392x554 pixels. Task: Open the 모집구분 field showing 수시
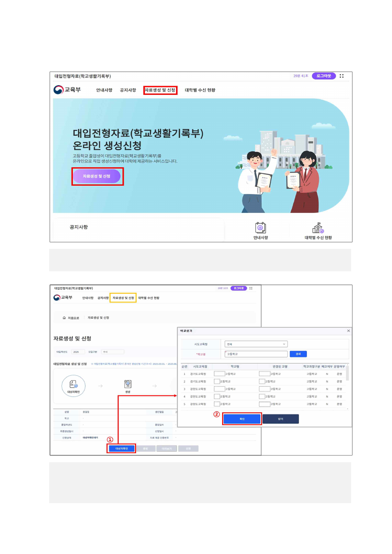pyautogui.click(x=112, y=352)
